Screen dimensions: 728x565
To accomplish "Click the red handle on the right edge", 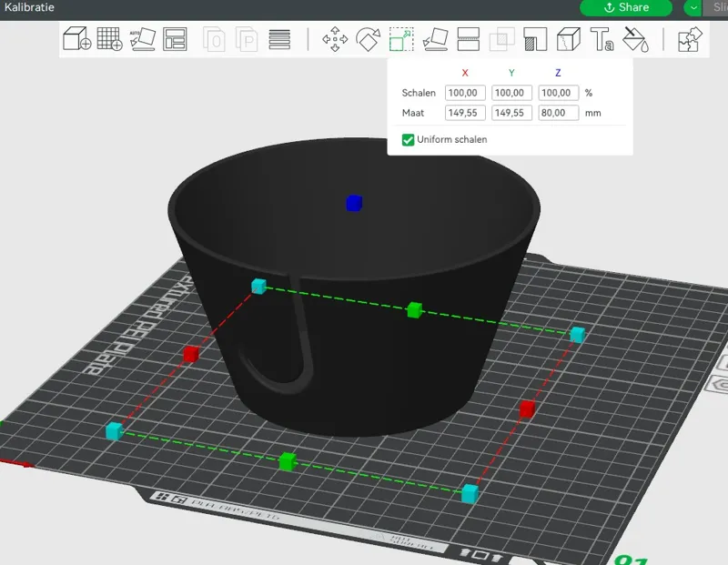I will (x=527, y=409).
